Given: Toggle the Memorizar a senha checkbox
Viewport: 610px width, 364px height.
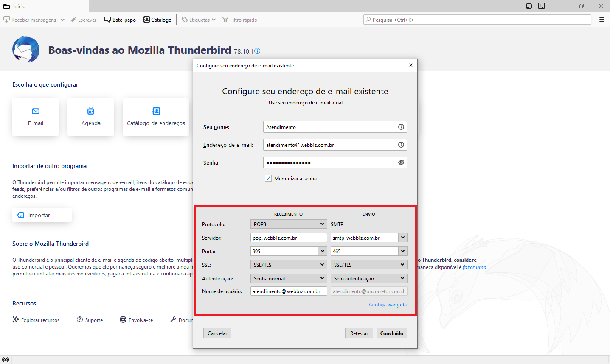Looking at the screenshot, I should (268, 179).
